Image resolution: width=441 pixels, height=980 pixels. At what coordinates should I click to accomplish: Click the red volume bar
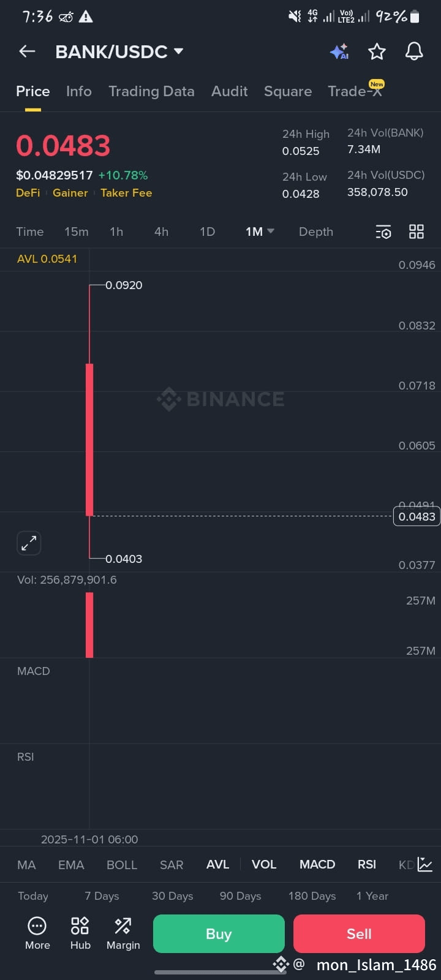[x=89, y=625]
